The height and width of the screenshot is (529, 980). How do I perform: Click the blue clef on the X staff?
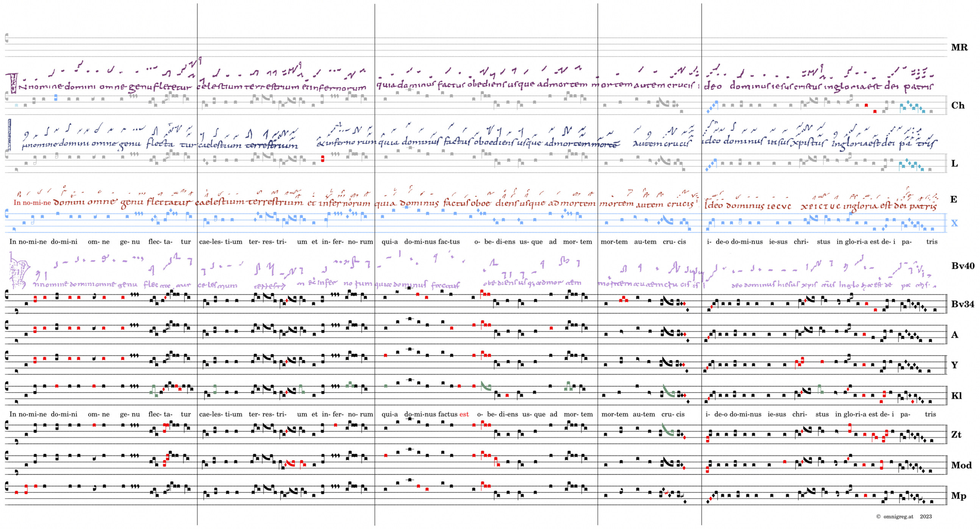[x=6, y=214]
